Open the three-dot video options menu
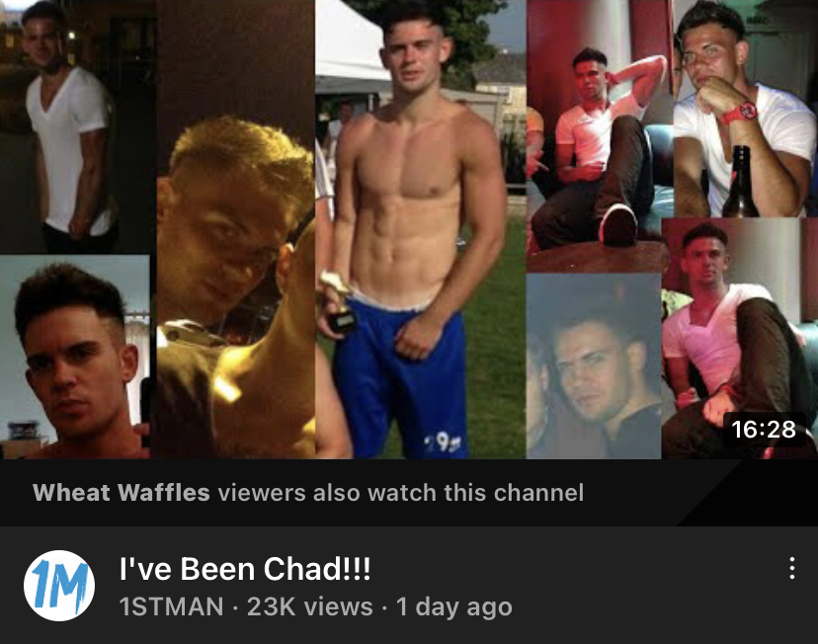The image size is (818, 644). click(792, 568)
